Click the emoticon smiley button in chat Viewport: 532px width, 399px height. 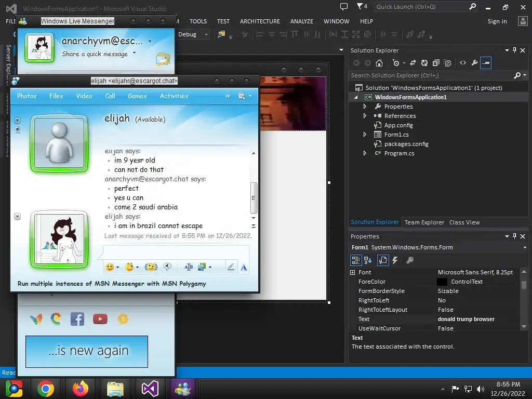110,268
